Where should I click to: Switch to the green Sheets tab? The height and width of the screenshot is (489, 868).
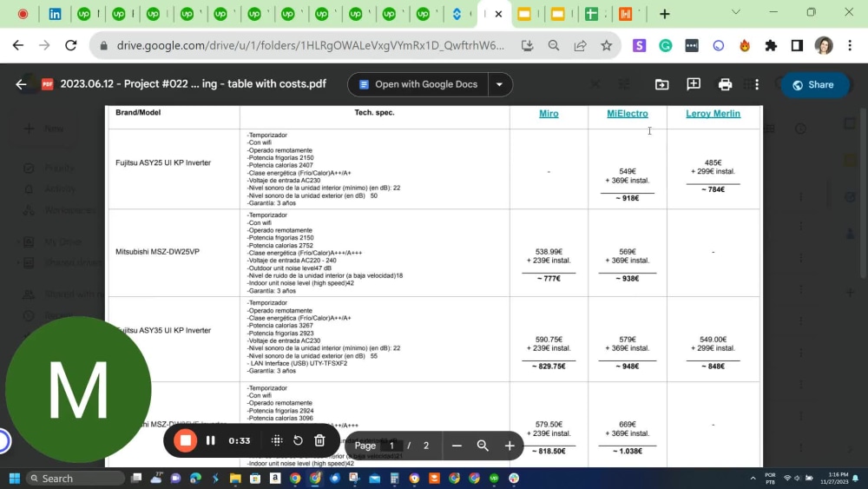[591, 14]
